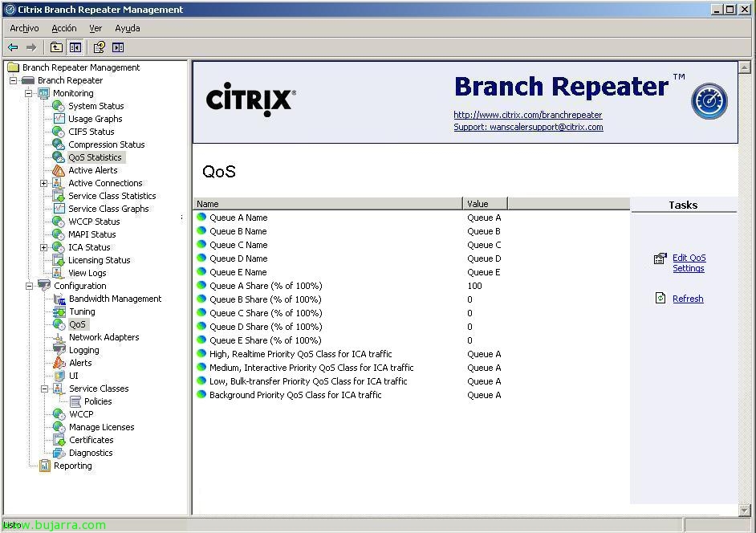Click the Edit QoS Settings task icon
The image size is (756, 533).
tap(660, 258)
